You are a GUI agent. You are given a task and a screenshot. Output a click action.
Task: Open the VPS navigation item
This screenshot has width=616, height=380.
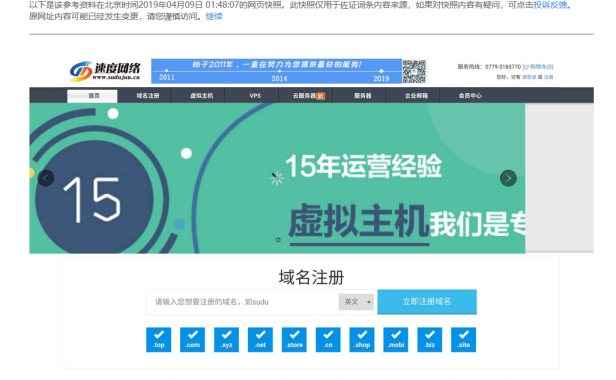[x=255, y=95]
